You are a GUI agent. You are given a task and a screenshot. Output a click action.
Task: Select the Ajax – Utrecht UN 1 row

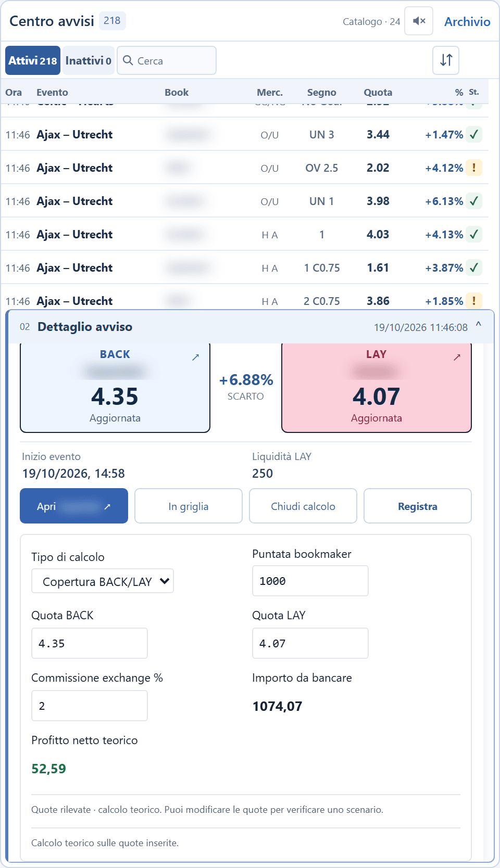[x=245, y=201]
